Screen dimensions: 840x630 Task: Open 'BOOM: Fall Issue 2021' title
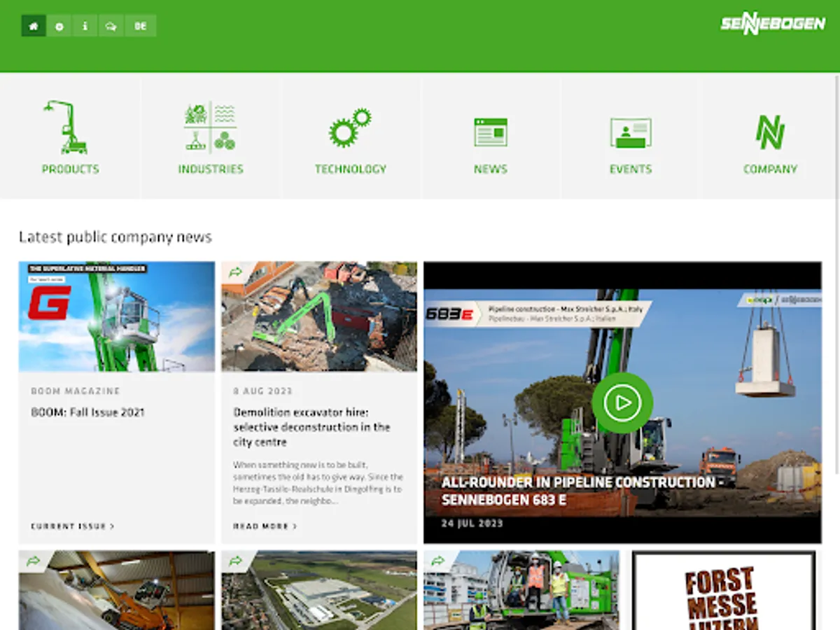(87, 412)
